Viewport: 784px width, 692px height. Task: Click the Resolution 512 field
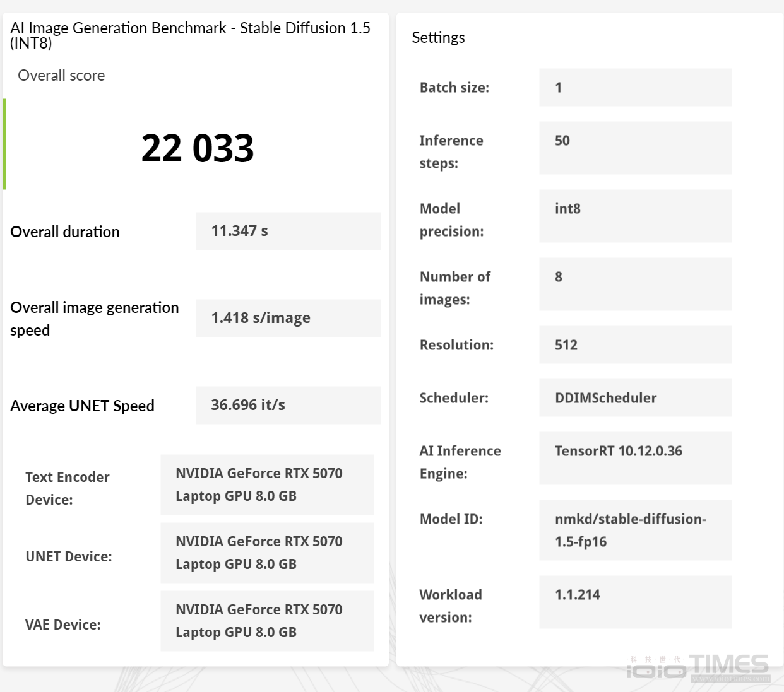(635, 344)
